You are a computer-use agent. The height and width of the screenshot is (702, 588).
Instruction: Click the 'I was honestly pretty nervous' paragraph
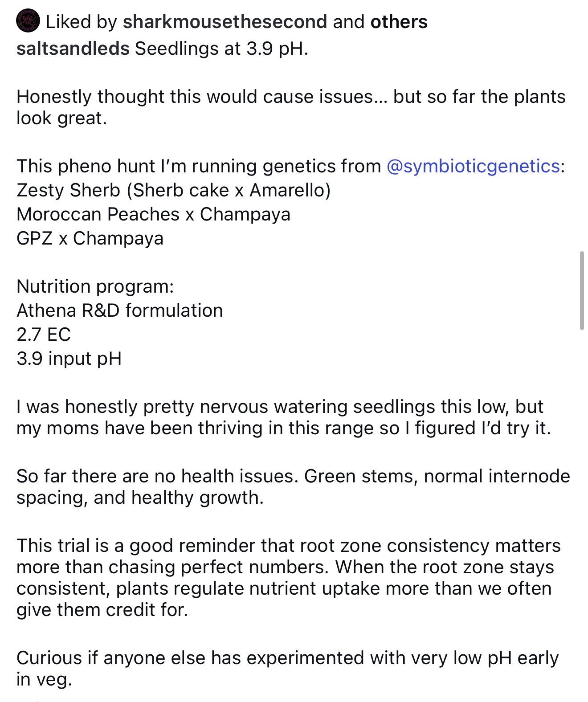283,417
